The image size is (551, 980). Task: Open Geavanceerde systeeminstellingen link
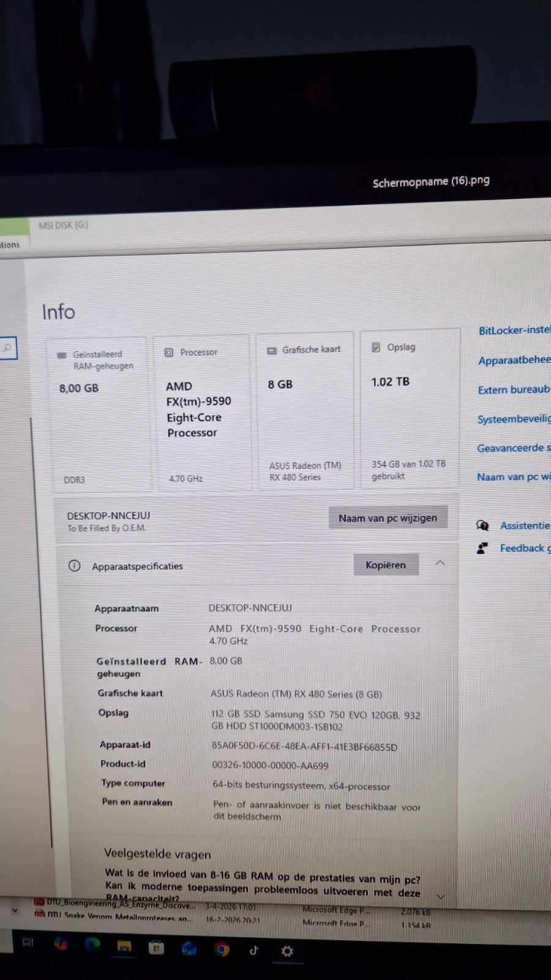coord(514,448)
